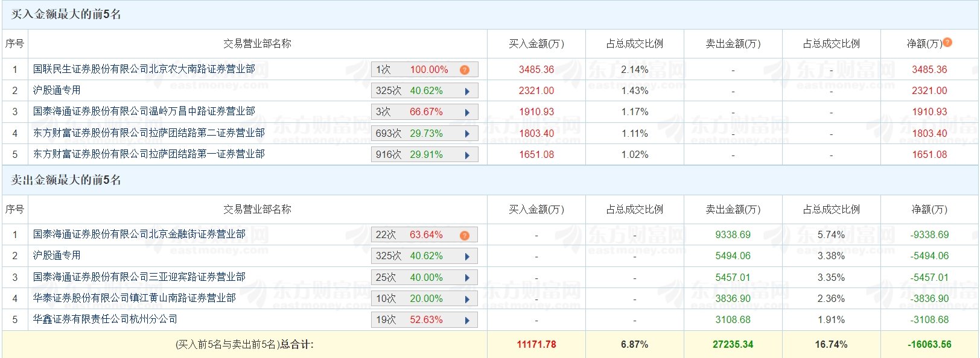
Task: Click the 买入金额(万) column header
Action: click(x=536, y=43)
